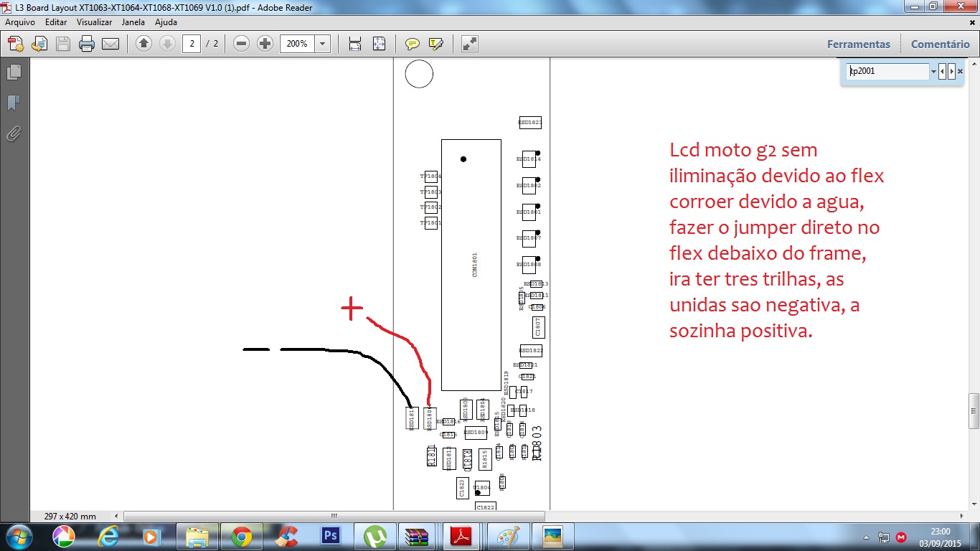Print the document with the printer icon
Viewport: 980px width, 551px height.
[x=87, y=44]
